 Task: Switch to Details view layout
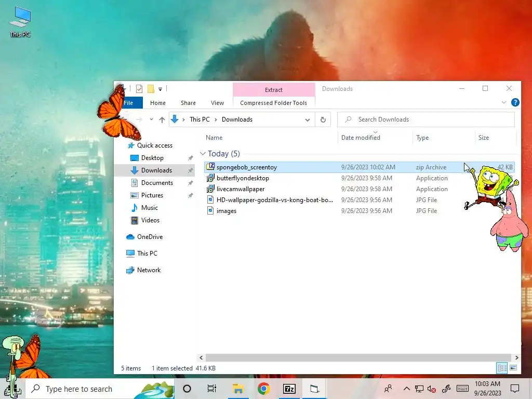(502, 368)
